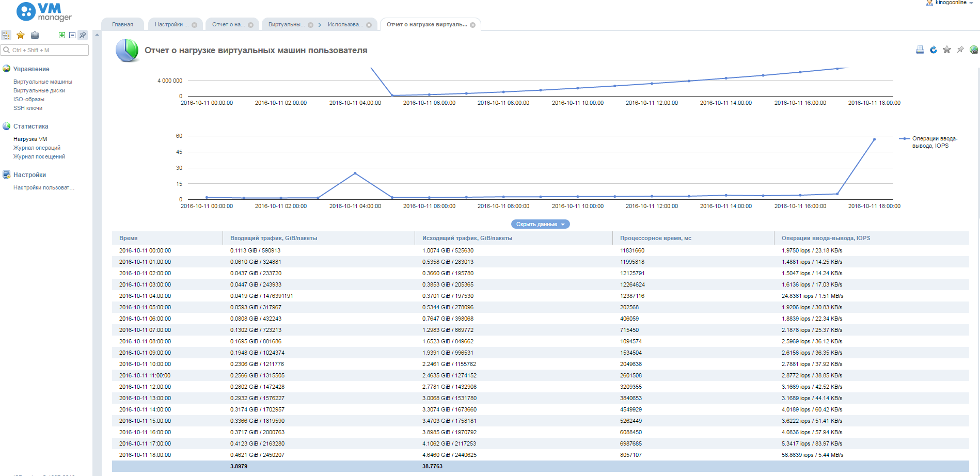
Task: Collapse sidebar with small up arrow
Action: tap(97, 35)
